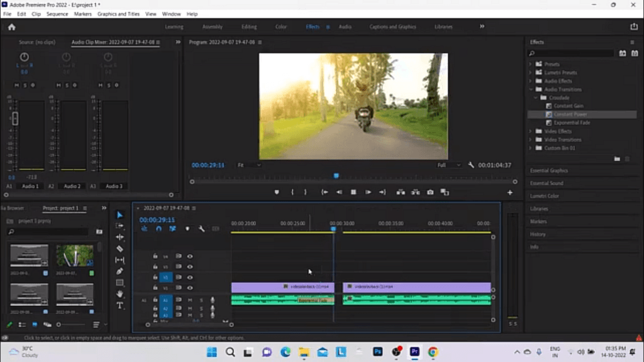The image size is (644, 362).
Task: Open the Sequence menu
Action: pyautogui.click(x=57, y=14)
